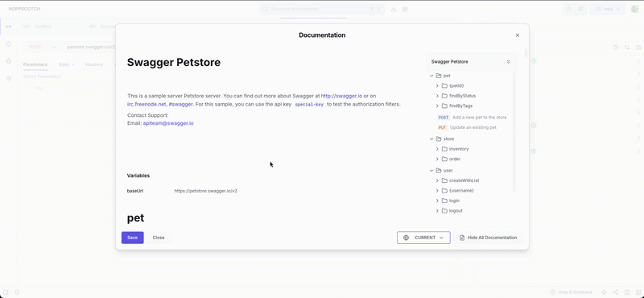Screen dimensions: 644x298
Task: Select the GET Untitled request tab
Action: coord(37,27)
